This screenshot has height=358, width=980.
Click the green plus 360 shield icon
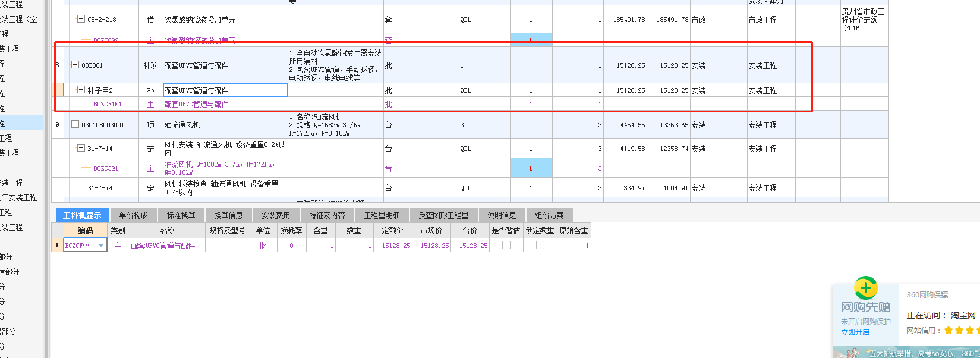866,288
